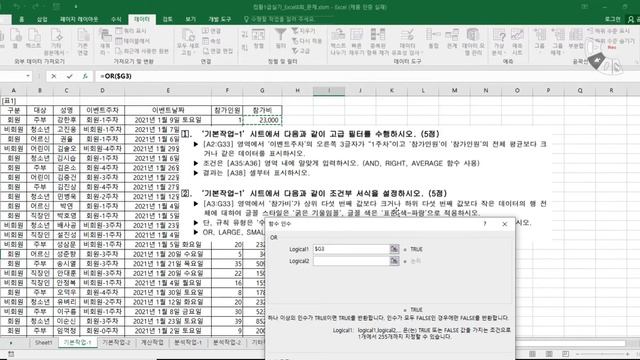
Task: Select the 계산작업 worksheet tab
Action: point(152,342)
